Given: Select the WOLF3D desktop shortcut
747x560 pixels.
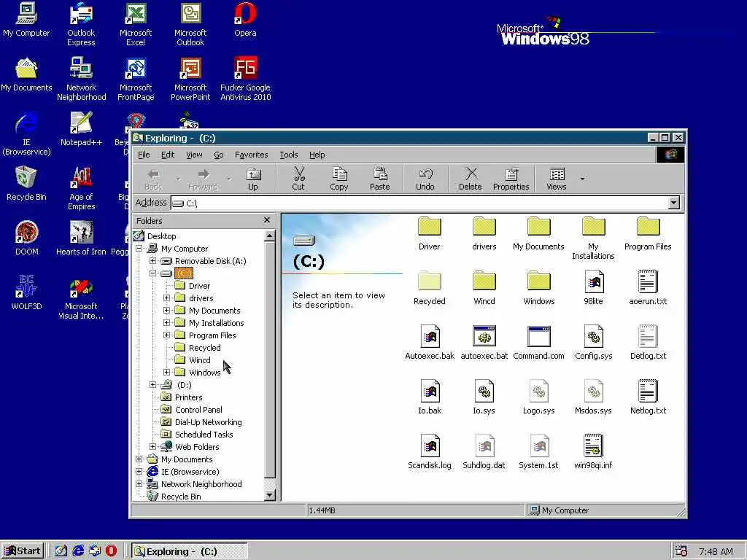Looking at the screenshot, I should point(27,293).
